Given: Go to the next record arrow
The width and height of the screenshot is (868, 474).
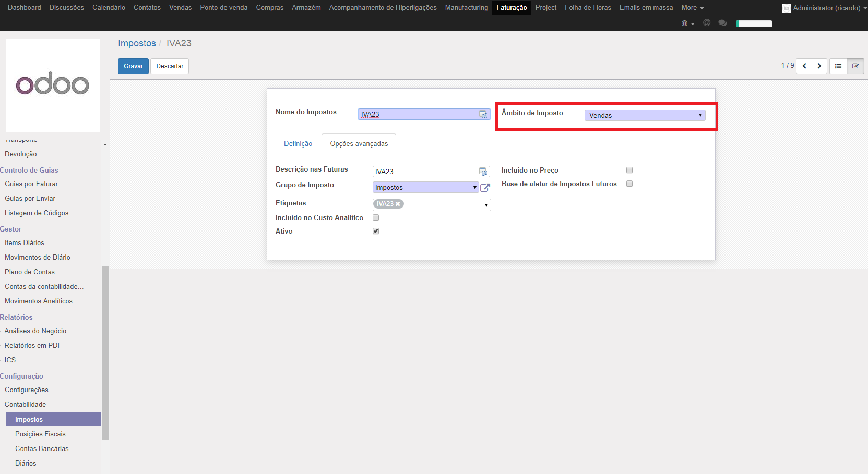Looking at the screenshot, I should (819, 66).
